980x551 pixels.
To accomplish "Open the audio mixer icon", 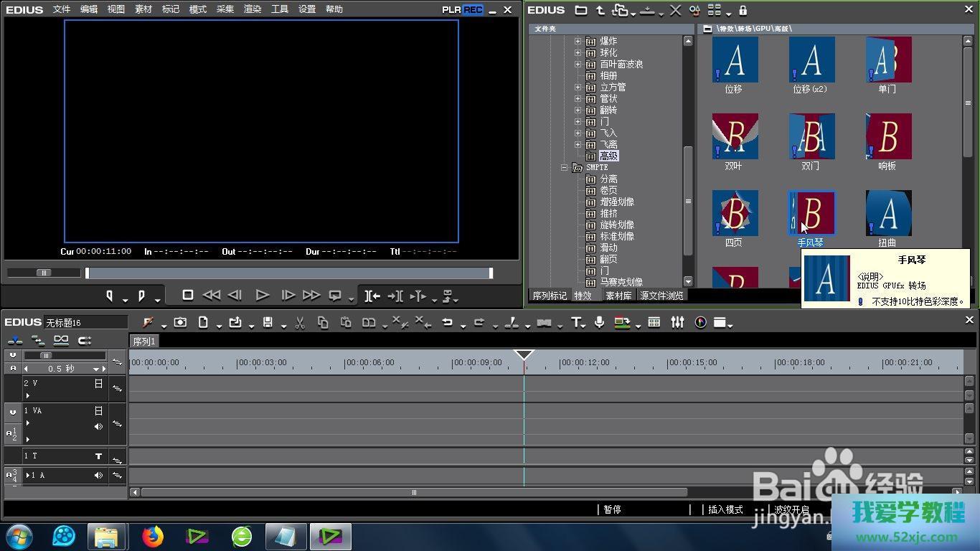I will [x=677, y=323].
